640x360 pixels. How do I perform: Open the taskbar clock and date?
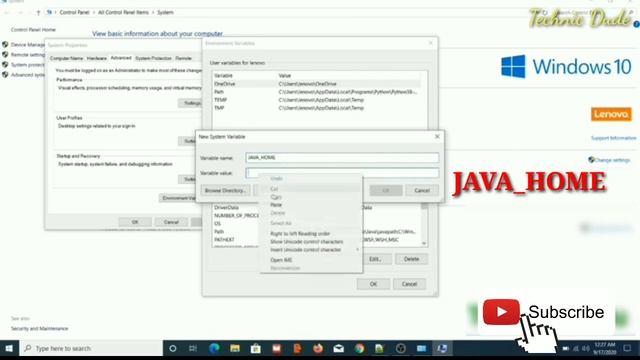[605, 348]
